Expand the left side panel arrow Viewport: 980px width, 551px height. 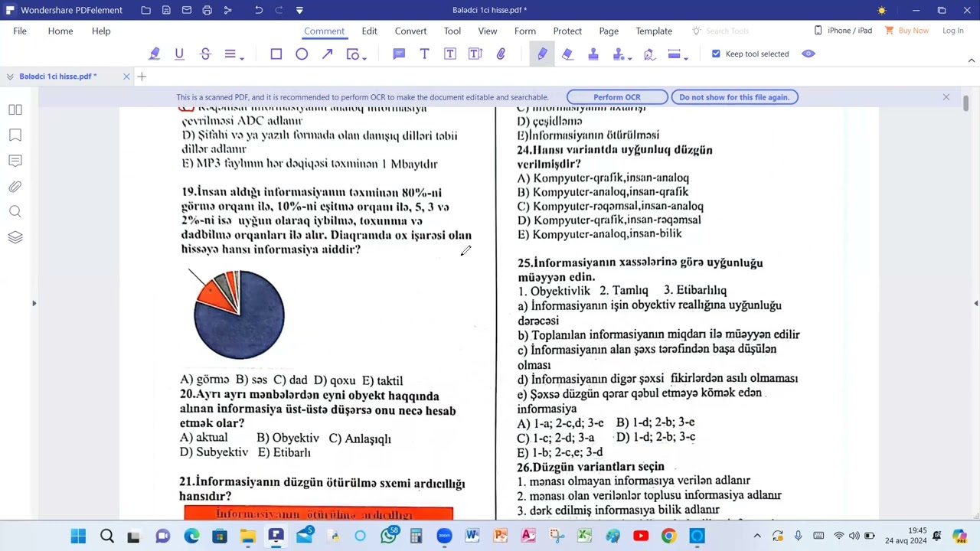(34, 304)
